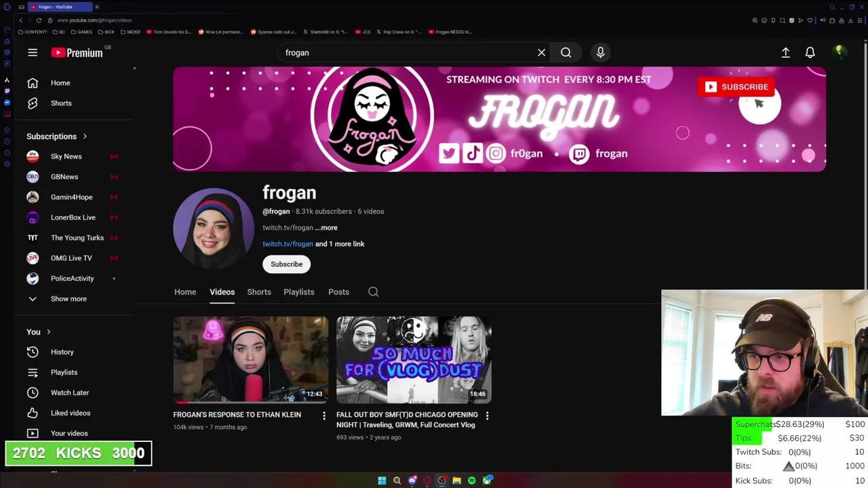The height and width of the screenshot is (488, 868).
Task: Open options for Frogan's Response video
Action: [323, 415]
